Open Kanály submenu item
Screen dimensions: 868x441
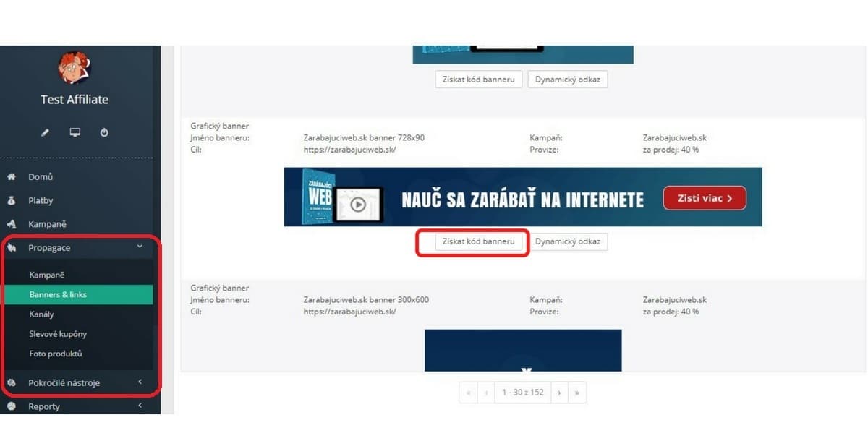[41, 314]
